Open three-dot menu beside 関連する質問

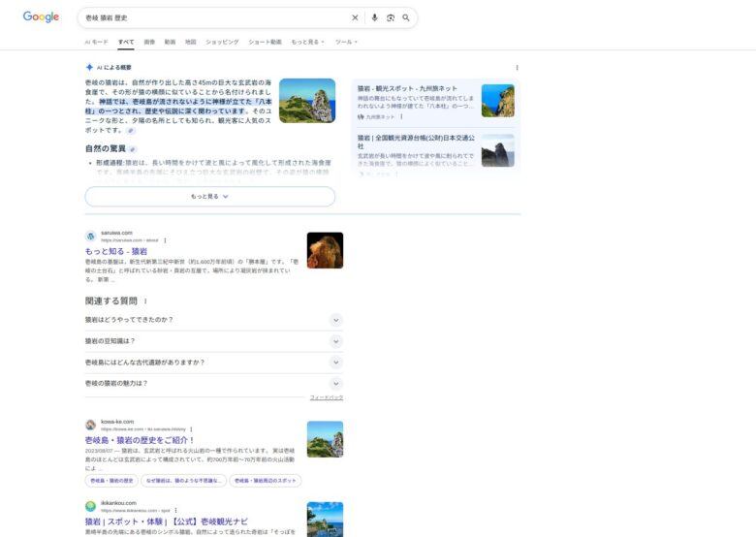click(145, 301)
